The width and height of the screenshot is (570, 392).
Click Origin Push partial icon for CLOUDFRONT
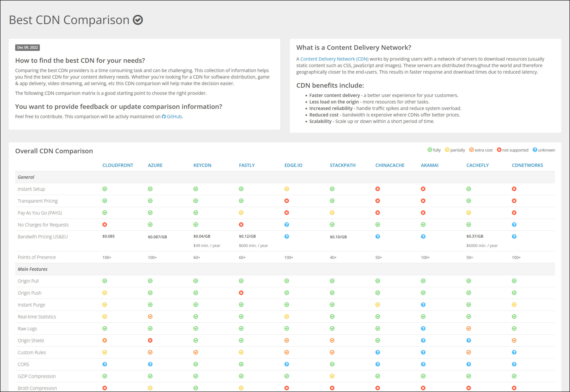point(105,293)
